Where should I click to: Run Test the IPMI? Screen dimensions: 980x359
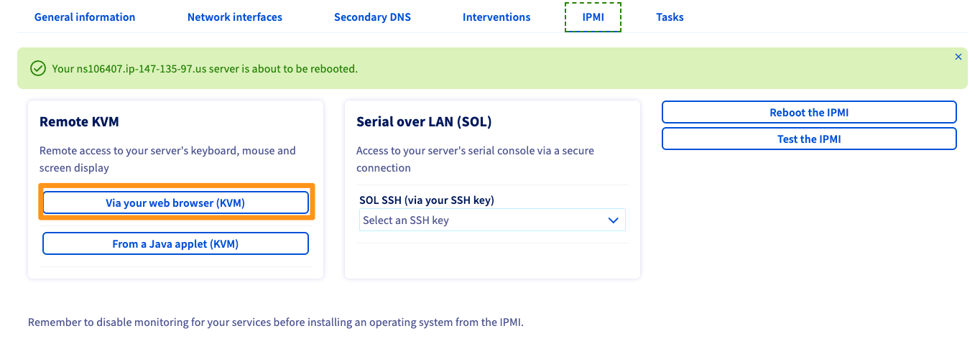click(x=809, y=139)
